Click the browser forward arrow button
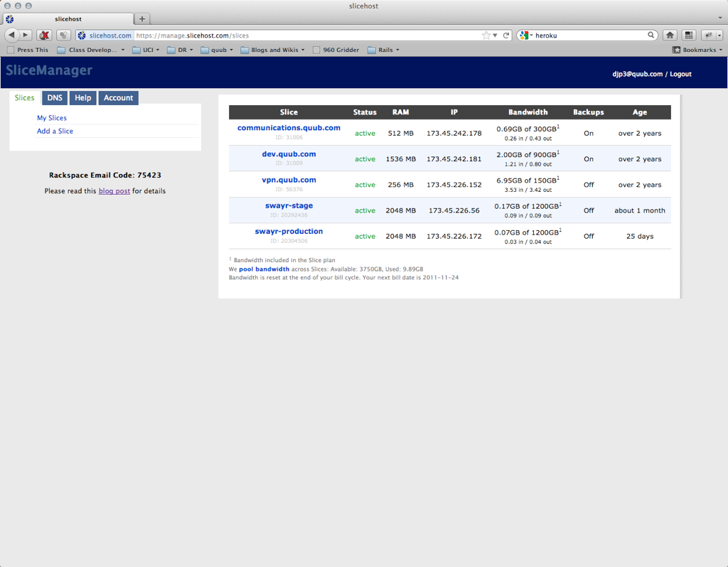728x567 pixels. pyautogui.click(x=26, y=35)
